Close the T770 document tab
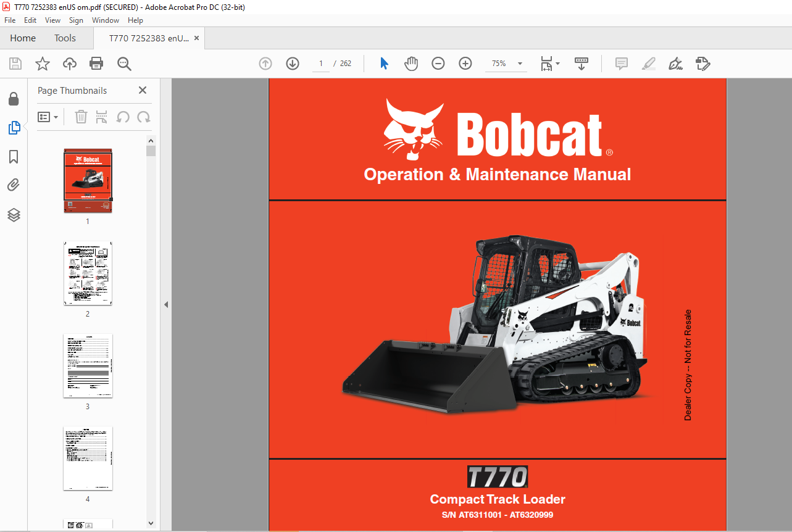Viewport: 792px width, 532px height. click(x=197, y=38)
